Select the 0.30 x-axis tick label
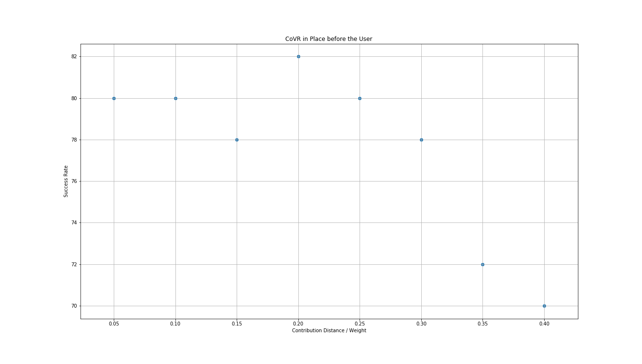The width and height of the screenshot is (642, 364). click(421, 324)
